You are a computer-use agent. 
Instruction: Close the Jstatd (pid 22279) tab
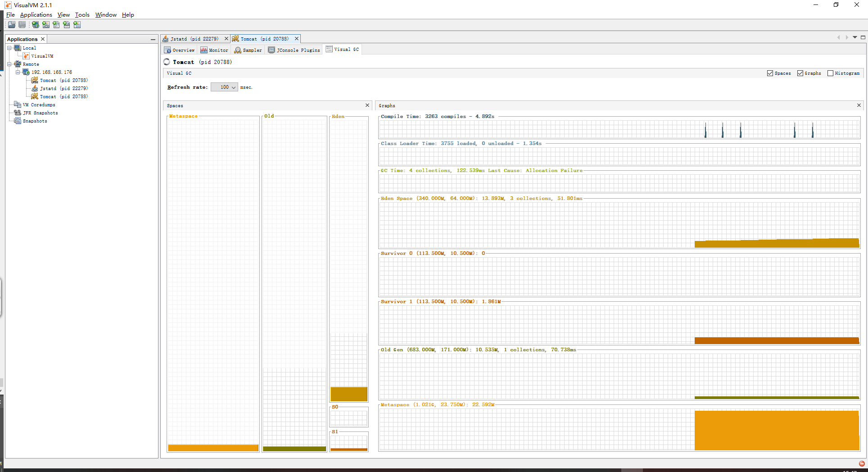pos(226,39)
